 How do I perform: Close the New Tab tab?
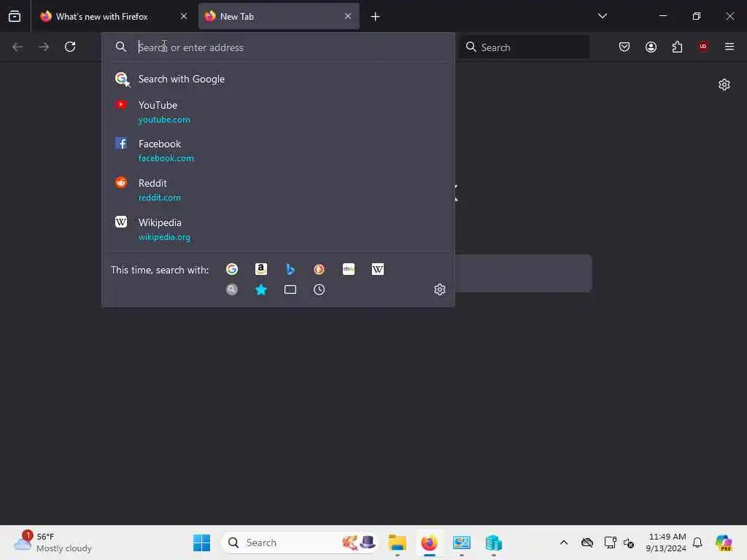point(348,16)
